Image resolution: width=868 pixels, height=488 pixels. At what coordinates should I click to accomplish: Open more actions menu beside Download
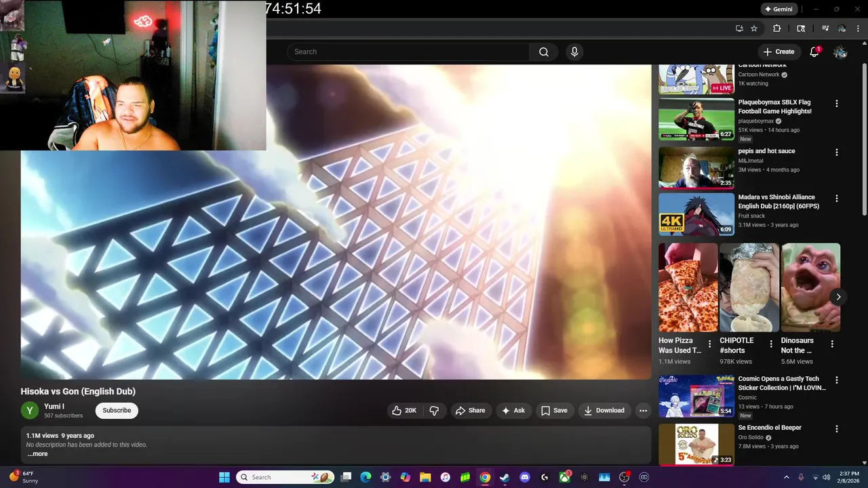coord(643,410)
